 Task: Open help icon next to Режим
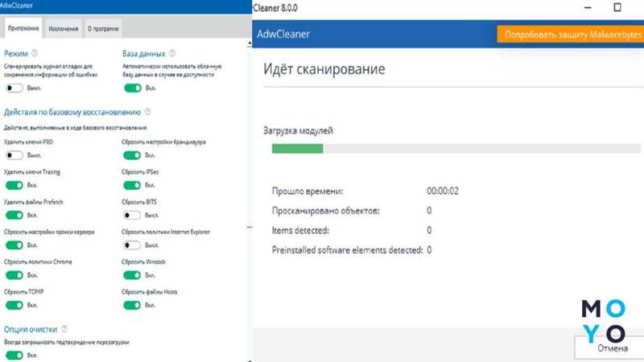click(35, 53)
